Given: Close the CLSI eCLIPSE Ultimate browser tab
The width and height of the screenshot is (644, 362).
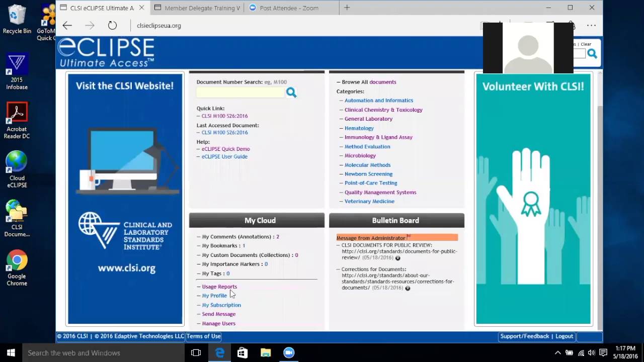Looking at the screenshot, I should point(142,8).
